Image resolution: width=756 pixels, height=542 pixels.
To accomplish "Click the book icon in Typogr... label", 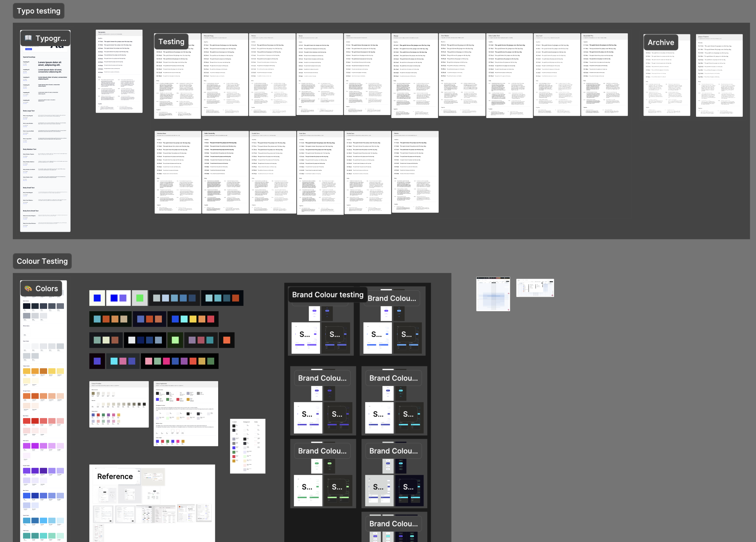I will [x=28, y=38].
